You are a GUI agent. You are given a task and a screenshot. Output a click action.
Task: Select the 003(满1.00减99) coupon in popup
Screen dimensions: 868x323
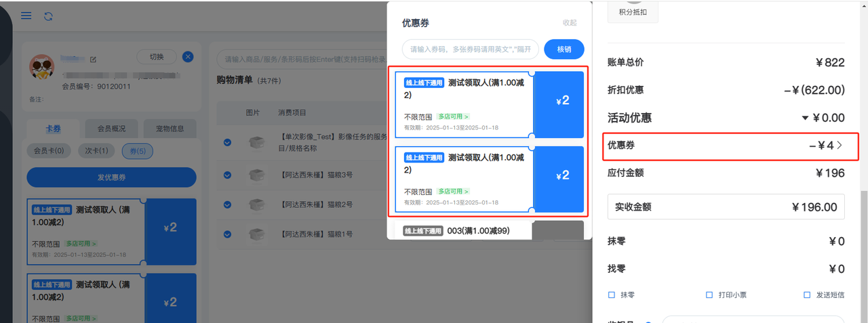[x=490, y=230]
